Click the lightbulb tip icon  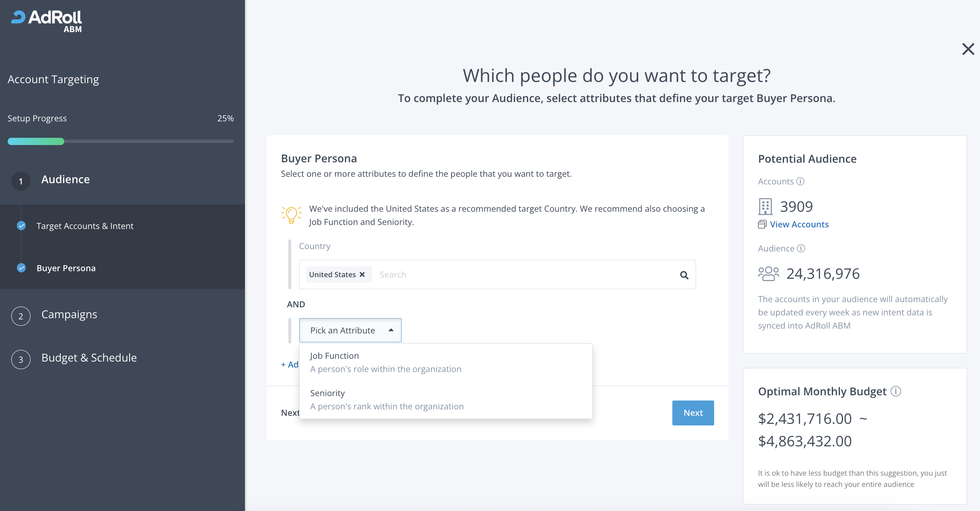point(291,215)
